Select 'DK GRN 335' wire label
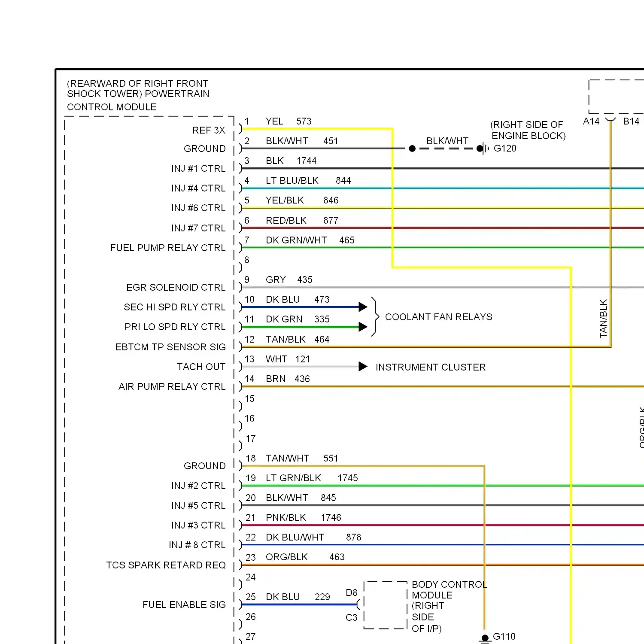 (298, 319)
